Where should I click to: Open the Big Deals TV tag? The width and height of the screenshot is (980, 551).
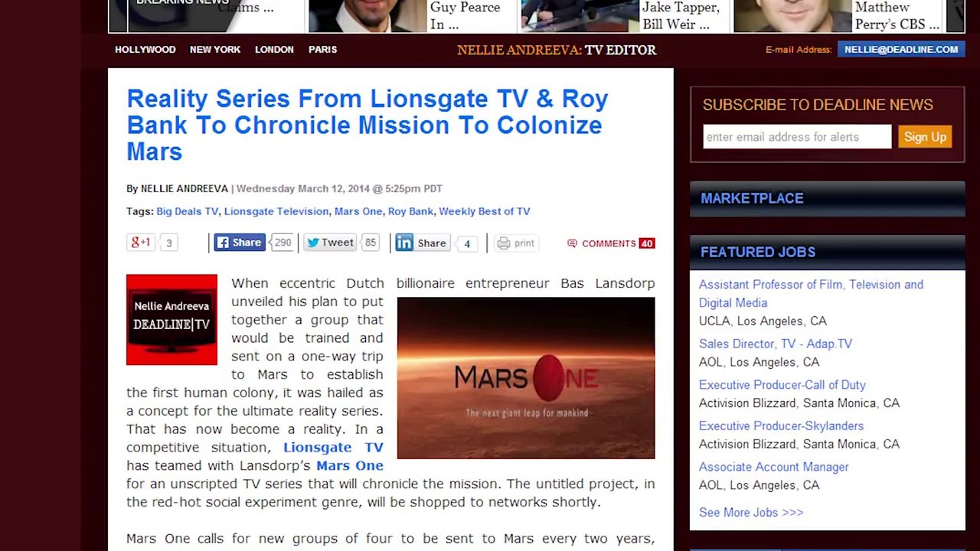[x=188, y=211]
